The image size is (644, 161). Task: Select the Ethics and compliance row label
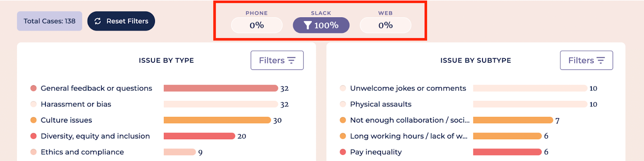(x=82, y=152)
